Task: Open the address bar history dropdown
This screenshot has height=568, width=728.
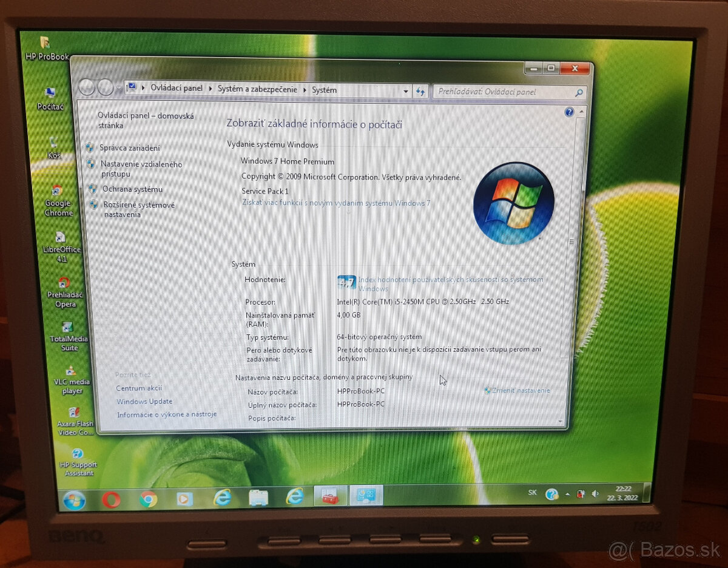Action: [406, 90]
